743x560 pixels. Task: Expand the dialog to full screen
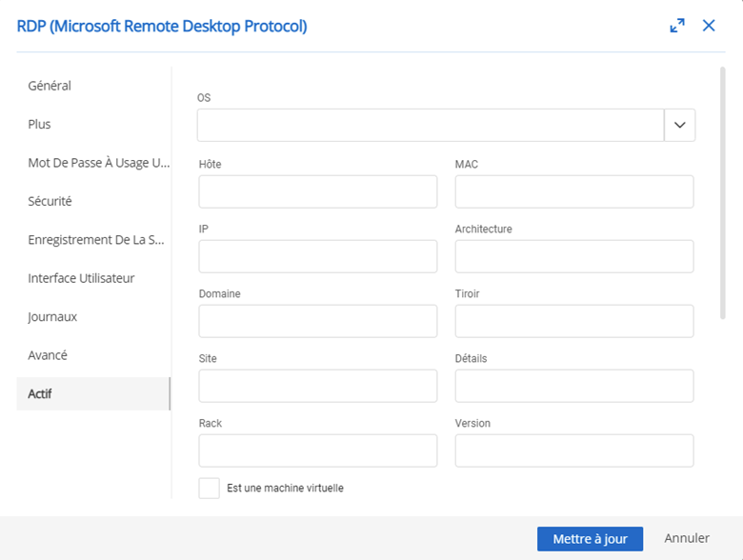[677, 26]
